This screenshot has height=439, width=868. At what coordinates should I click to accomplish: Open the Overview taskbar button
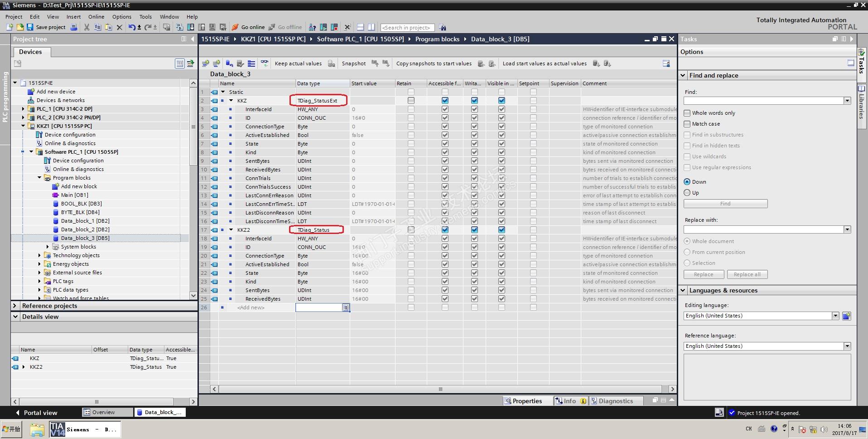[x=107, y=412]
